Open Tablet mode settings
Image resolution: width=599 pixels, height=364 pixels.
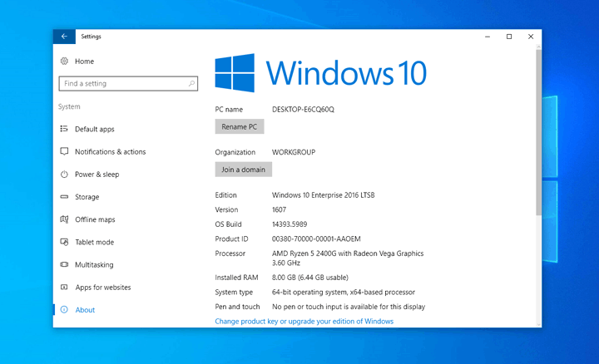94,242
